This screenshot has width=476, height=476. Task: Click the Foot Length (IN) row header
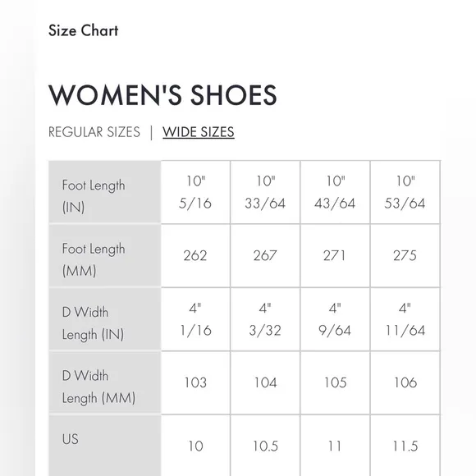(105, 192)
